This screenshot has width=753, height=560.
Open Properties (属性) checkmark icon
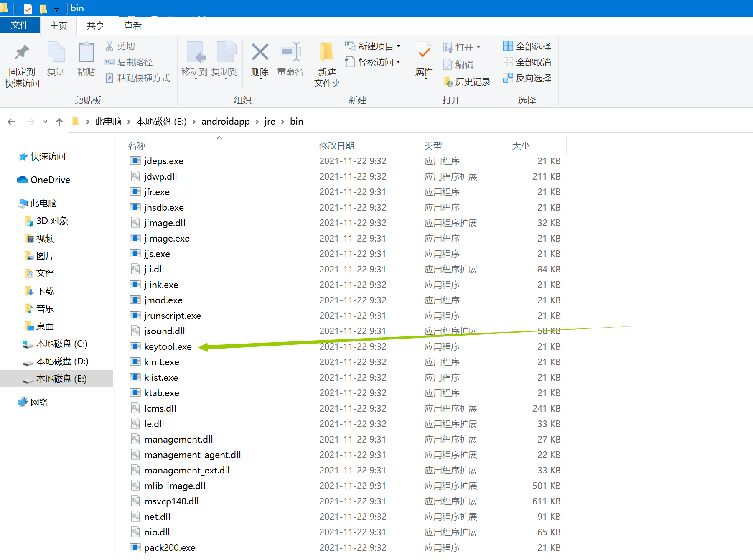pos(425,53)
